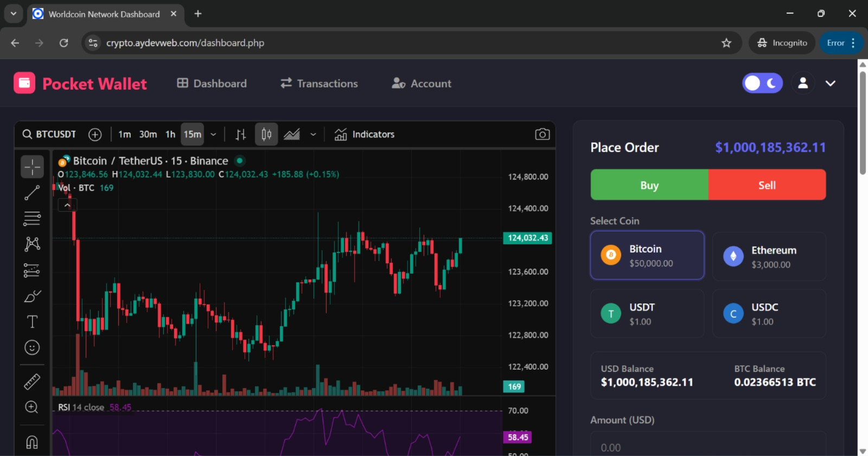The width and height of the screenshot is (868, 456).
Task: Open the emoji icons tool
Action: coord(32,347)
